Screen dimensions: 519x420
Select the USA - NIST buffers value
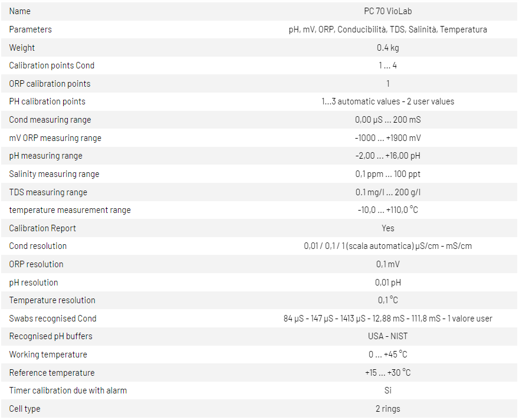(387, 336)
